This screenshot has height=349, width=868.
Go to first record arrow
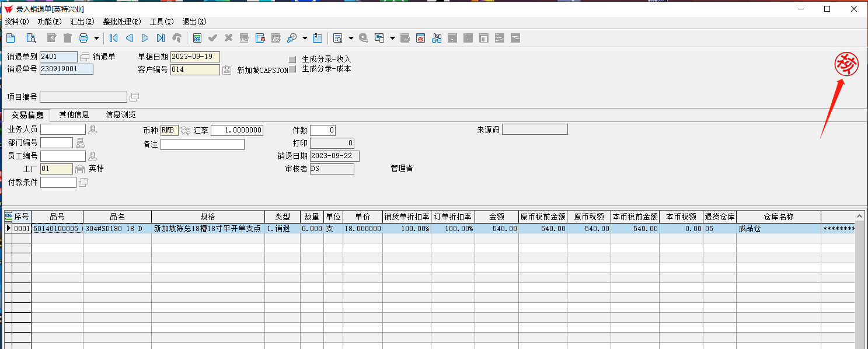113,39
